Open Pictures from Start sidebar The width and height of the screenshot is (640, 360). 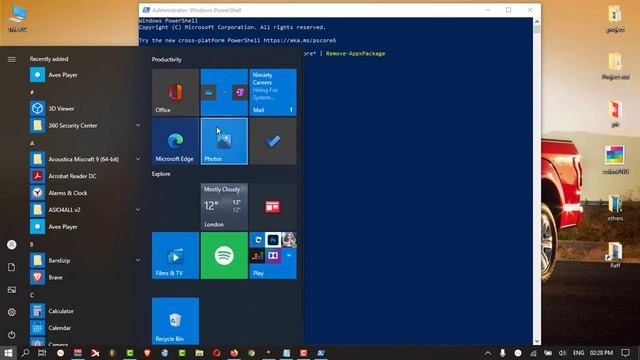coord(11,290)
